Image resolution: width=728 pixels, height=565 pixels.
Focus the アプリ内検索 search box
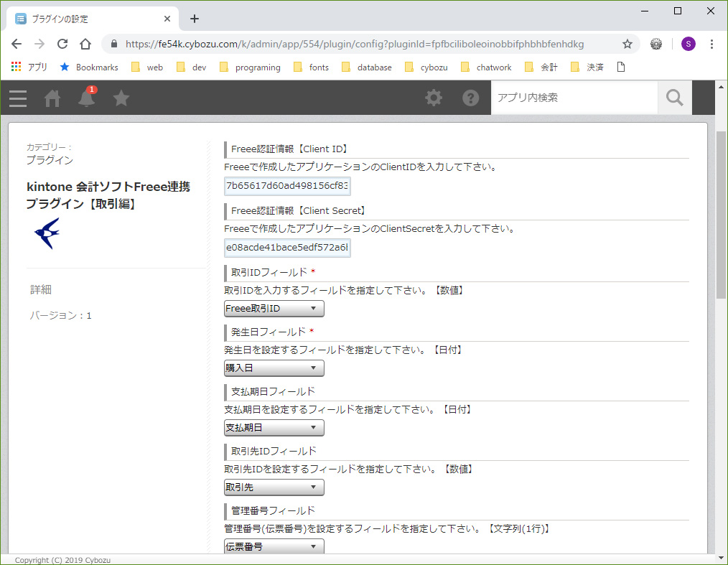pos(574,98)
